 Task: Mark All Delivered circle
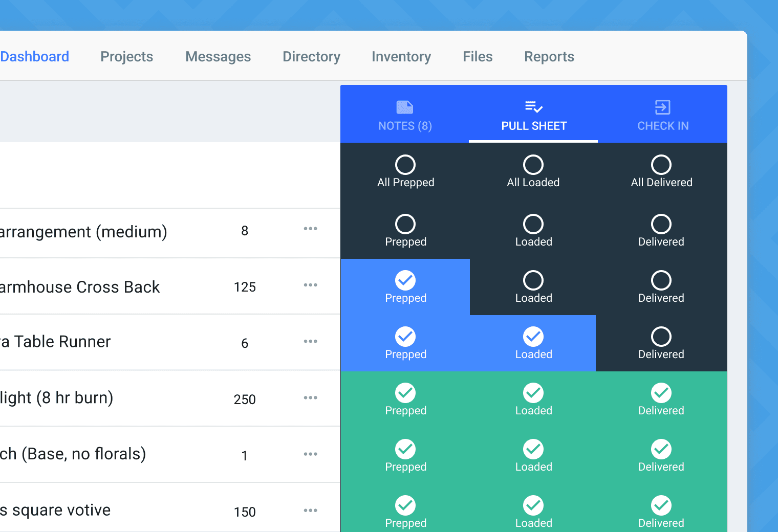point(661,165)
